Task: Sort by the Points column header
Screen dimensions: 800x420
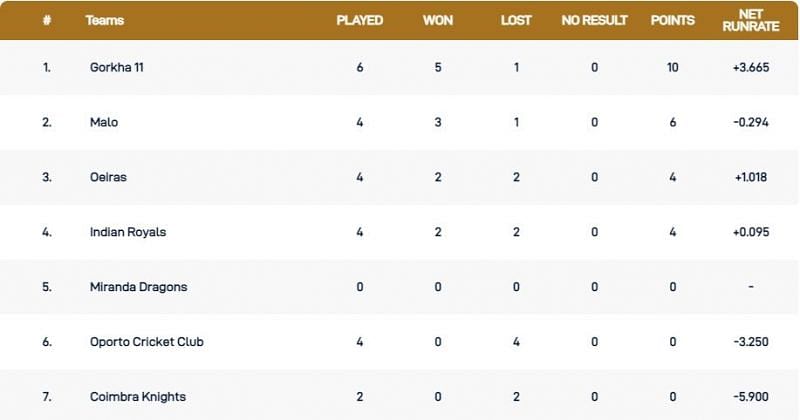Action: click(673, 20)
